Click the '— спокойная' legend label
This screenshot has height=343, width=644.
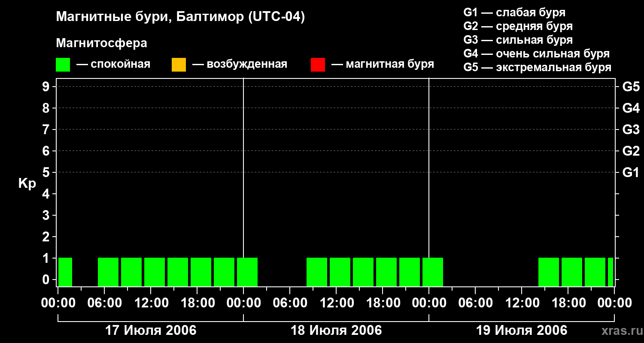click(x=113, y=64)
